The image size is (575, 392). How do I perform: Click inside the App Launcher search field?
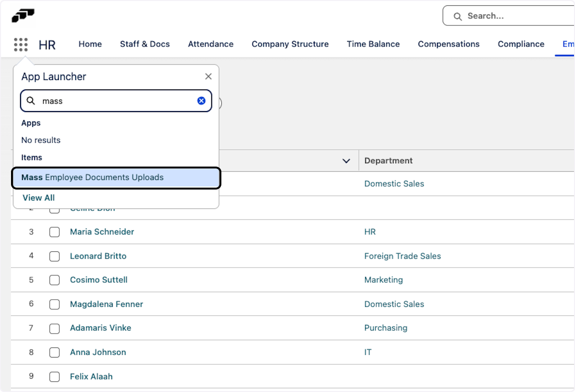(x=115, y=101)
